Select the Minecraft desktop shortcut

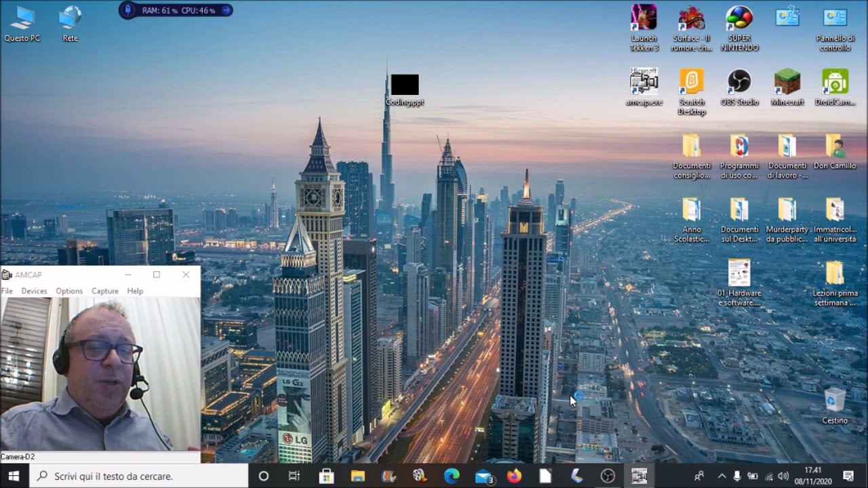(x=787, y=87)
